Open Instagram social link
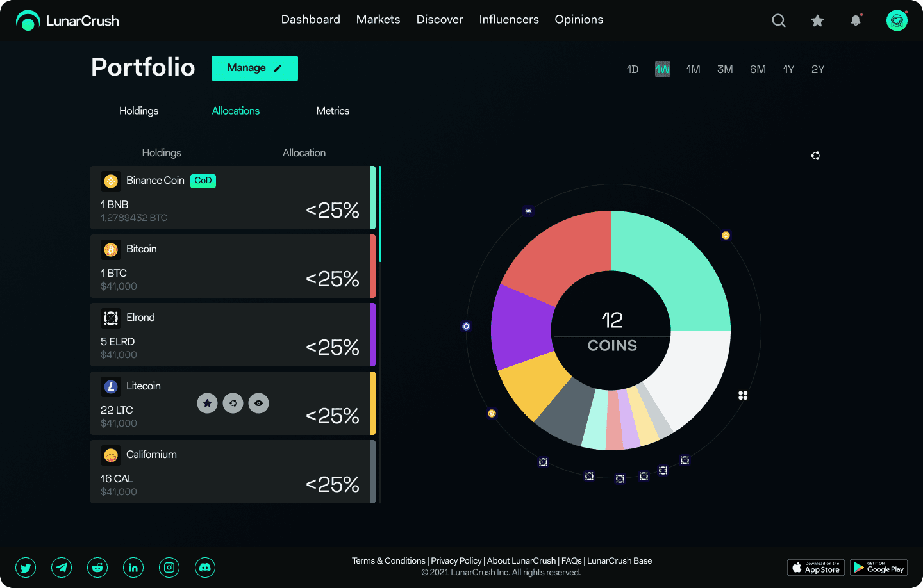This screenshot has width=923, height=588. point(169,568)
